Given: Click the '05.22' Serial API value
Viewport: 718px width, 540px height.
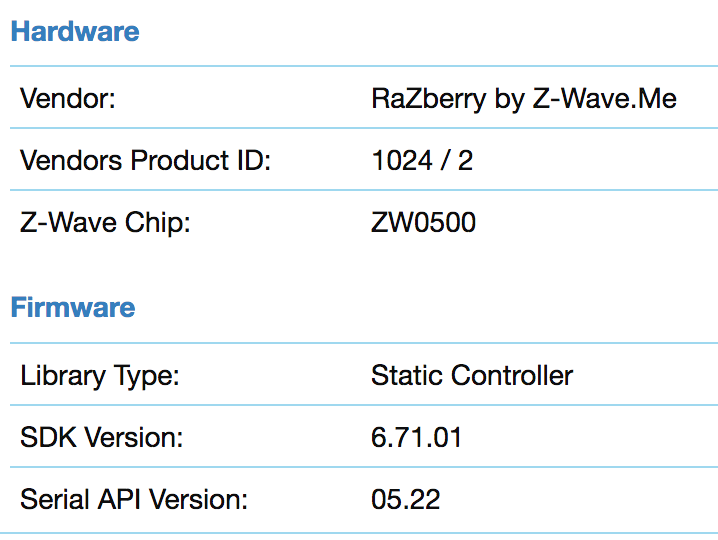Looking at the screenshot, I should pyautogui.click(x=406, y=500).
